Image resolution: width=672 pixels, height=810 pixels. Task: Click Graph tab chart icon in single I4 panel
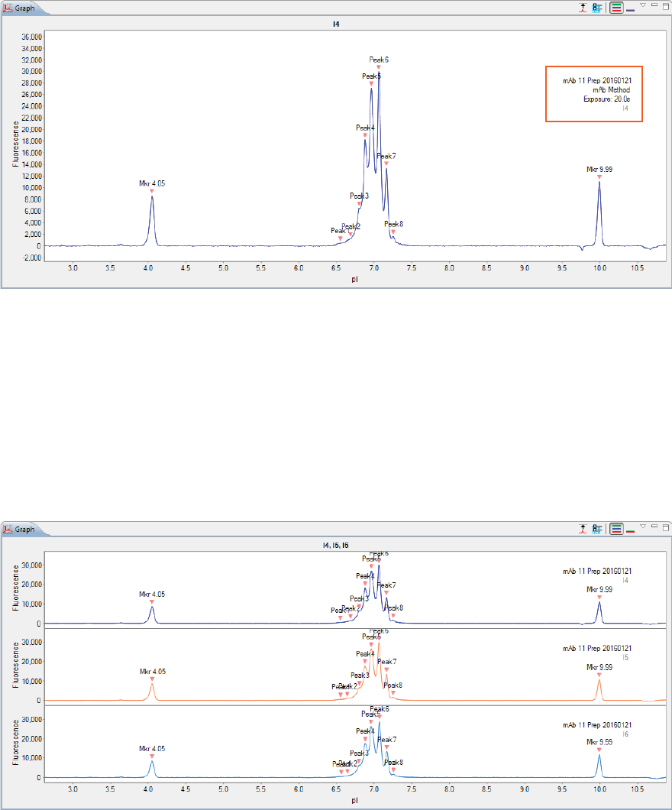click(8, 8)
